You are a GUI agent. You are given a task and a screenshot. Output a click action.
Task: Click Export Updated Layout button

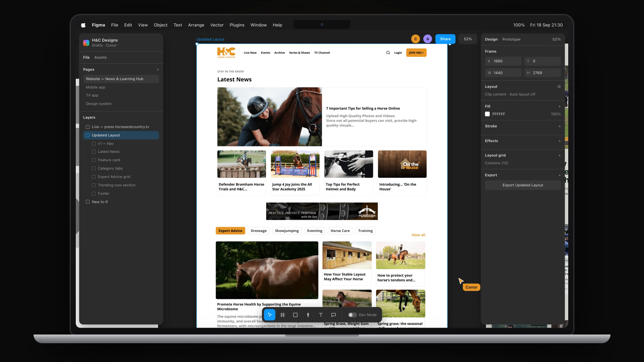[x=523, y=185]
